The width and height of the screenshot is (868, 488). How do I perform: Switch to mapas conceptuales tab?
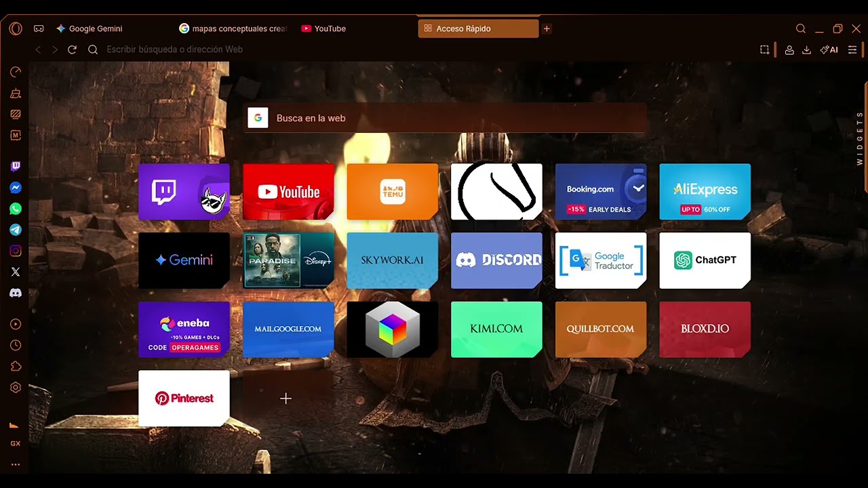(233, 28)
